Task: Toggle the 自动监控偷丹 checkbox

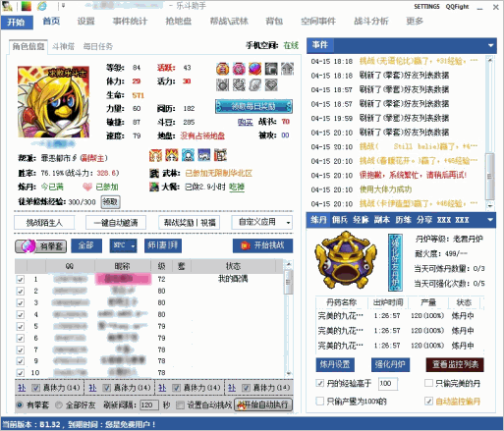Action: (x=428, y=402)
